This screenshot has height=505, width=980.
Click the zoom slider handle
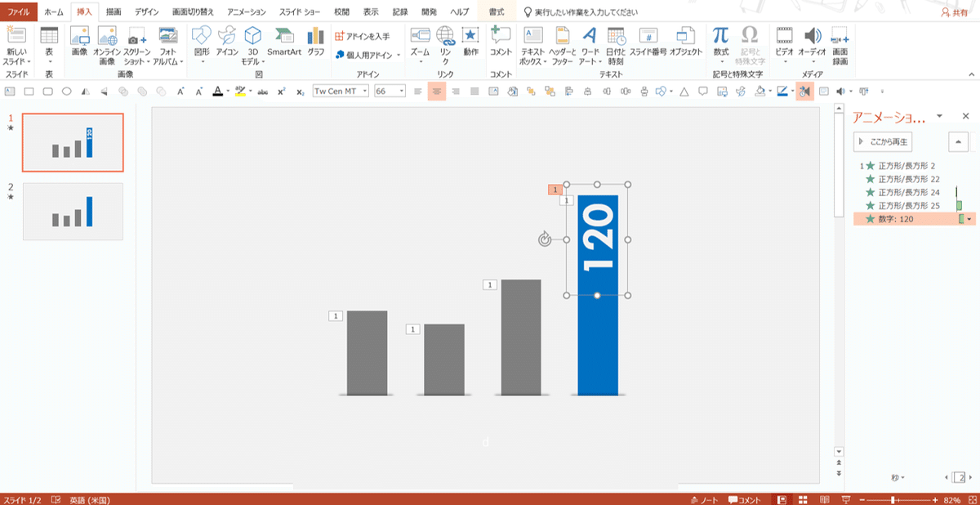click(x=893, y=499)
